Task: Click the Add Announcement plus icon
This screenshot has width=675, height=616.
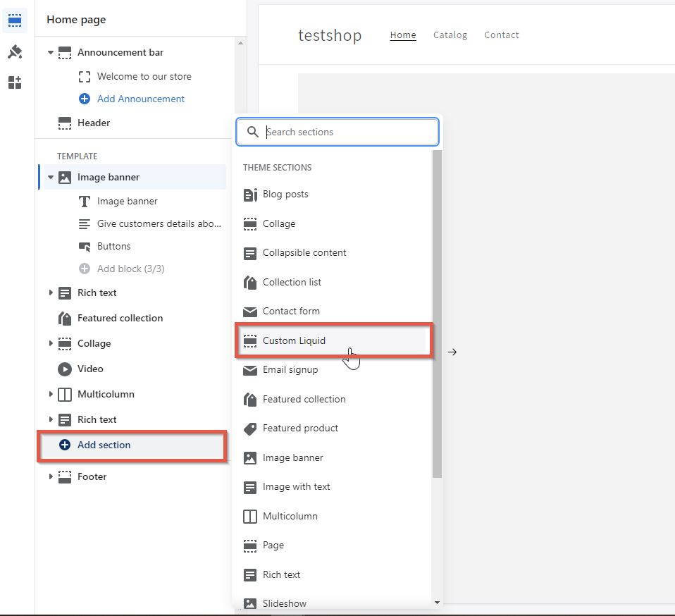Action: (85, 99)
